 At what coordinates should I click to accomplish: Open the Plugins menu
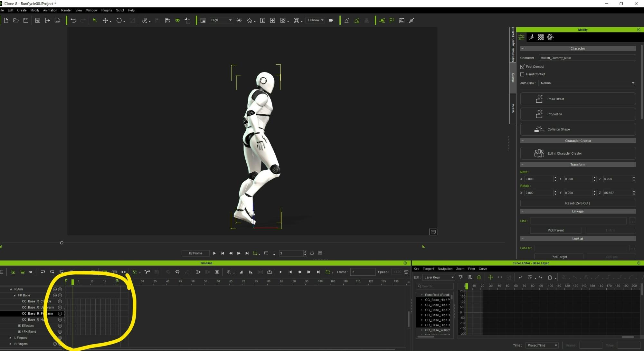point(107,10)
